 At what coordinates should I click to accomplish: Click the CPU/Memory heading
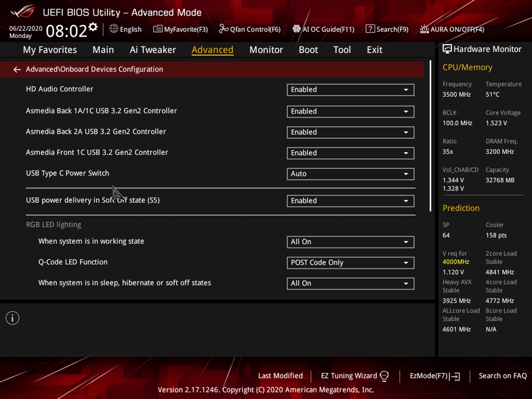click(x=467, y=68)
